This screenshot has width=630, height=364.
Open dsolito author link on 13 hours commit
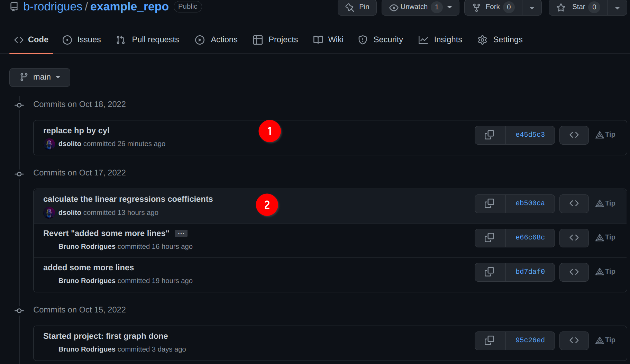70,212
